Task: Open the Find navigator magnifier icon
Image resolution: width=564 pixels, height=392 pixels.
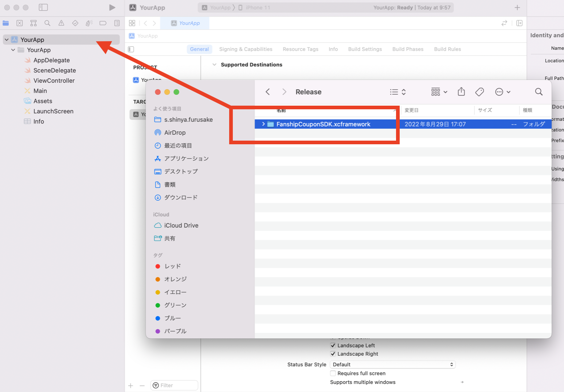Action: [47, 23]
